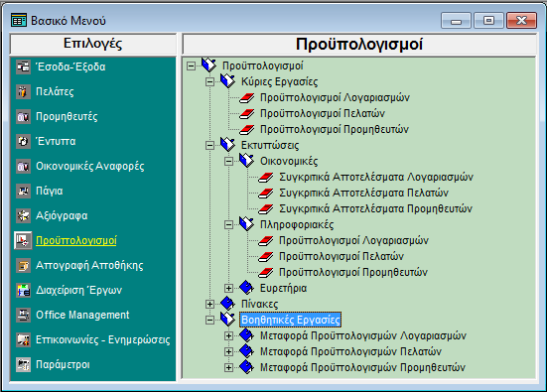
Task: Click the blue book icon of Μεταφορά Προϋπολογισμών Πελατών
Action: coord(246,351)
